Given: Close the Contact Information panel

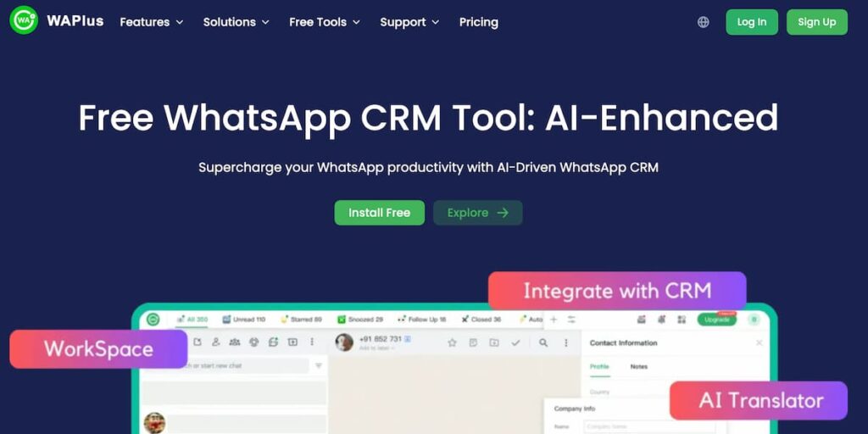Looking at the screenshot, I should coord(759,343).
